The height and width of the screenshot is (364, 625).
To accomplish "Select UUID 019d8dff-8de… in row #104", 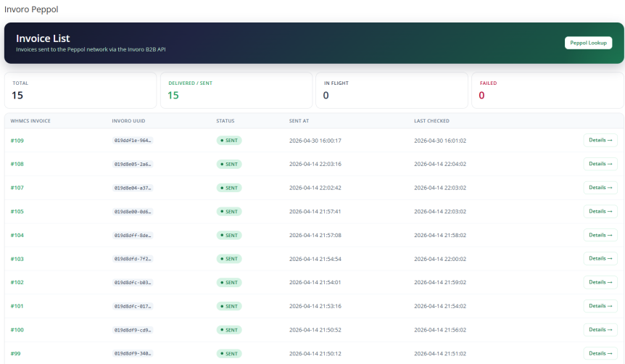I will tap(133, 235).
